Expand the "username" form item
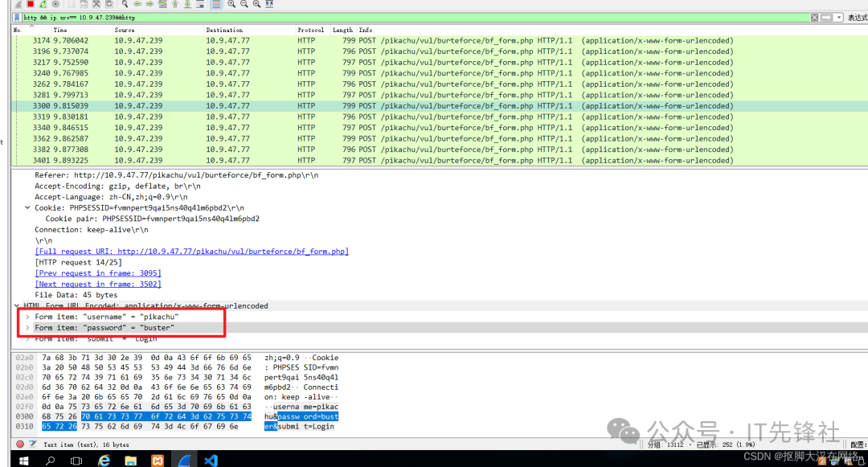 pos(28,317)
